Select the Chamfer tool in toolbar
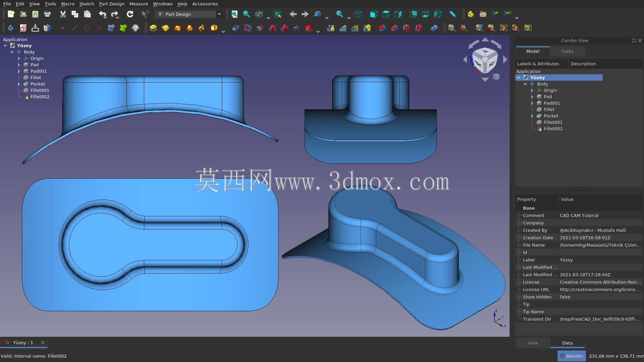 394,28
